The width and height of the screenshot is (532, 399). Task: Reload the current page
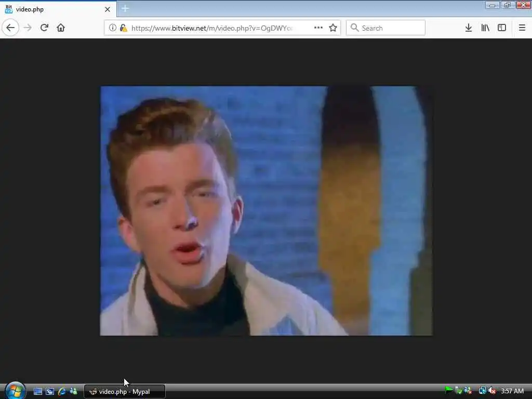click(x=44, y=28)
